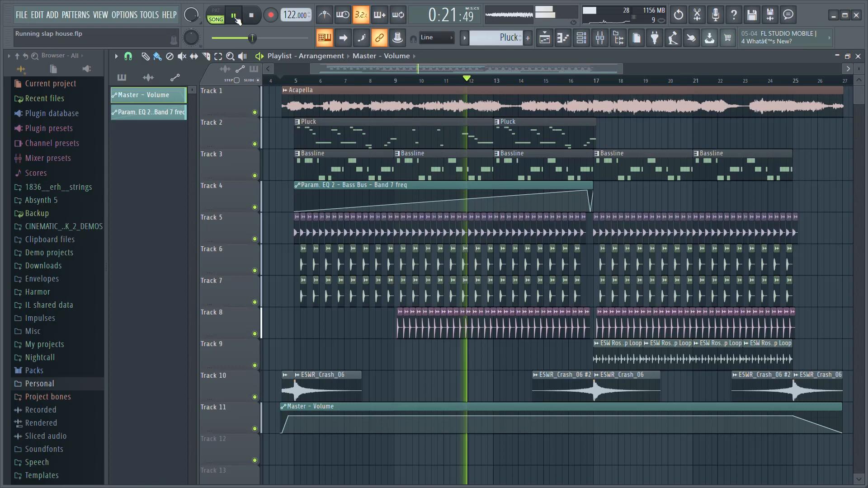
Task: Open the piano roll icon
Action: [563, 38]
